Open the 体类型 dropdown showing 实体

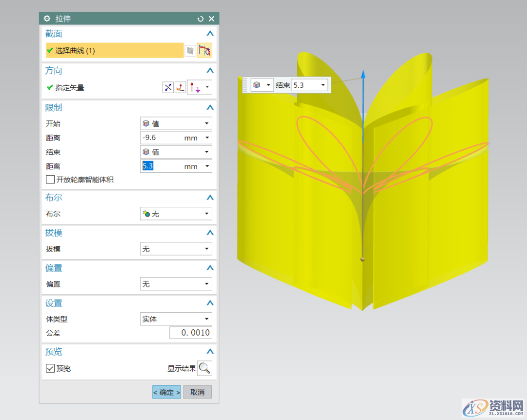176,319
